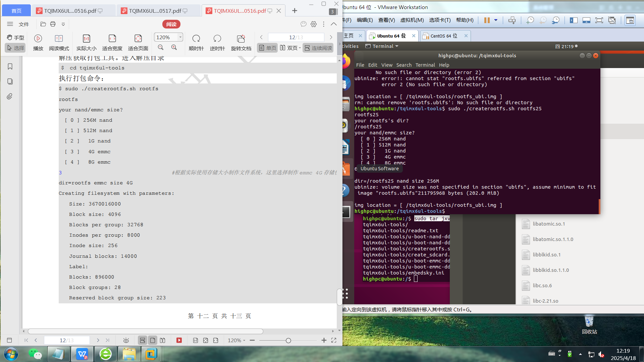Click the Fit Width icon

click(x=112, y=39)
